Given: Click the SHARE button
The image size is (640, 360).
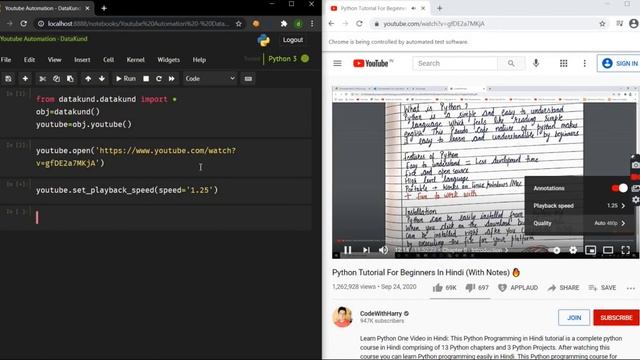Looking at the screenshot, I should tap(563, 288).
